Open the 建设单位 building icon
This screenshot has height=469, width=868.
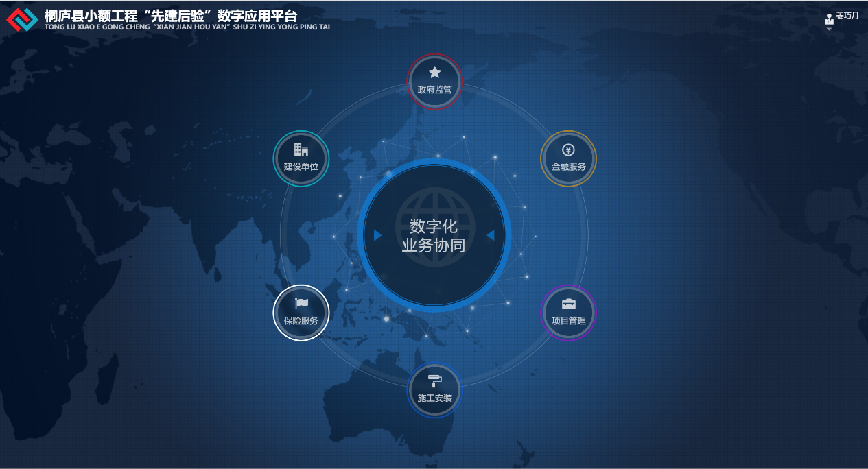[301, 149]
